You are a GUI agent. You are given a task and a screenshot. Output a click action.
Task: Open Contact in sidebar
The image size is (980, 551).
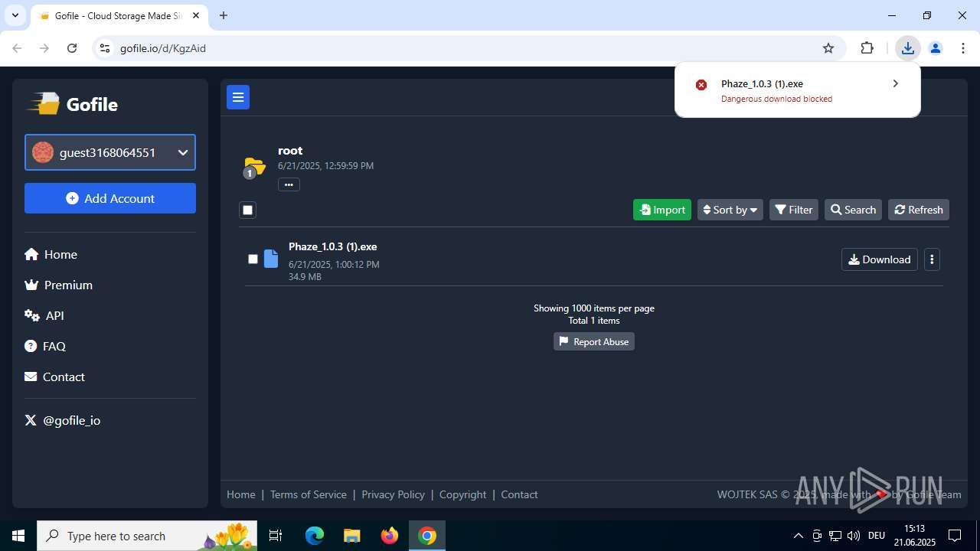pos(54,377)
